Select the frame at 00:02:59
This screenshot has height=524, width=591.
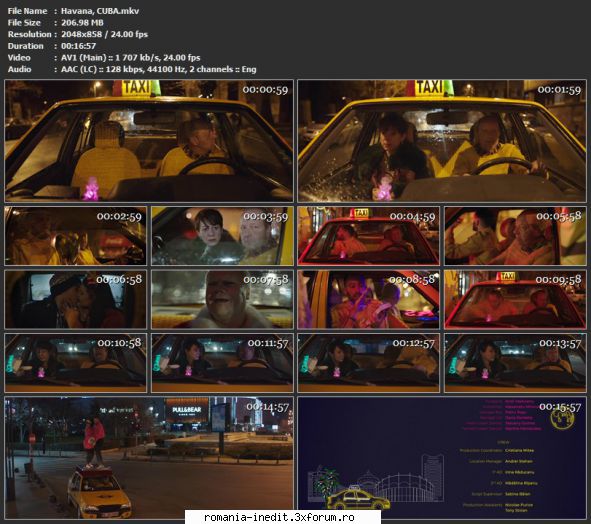coord(76,236)
